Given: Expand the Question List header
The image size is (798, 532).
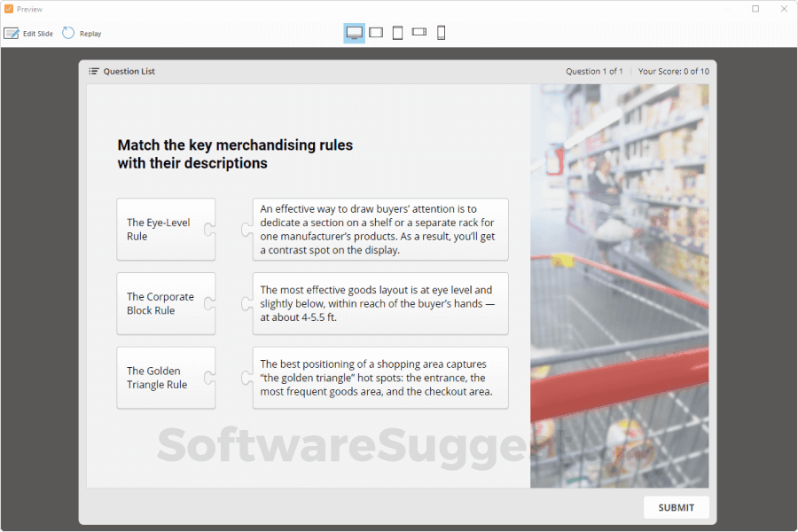Looking at the screenshot, I should point(123,71).
